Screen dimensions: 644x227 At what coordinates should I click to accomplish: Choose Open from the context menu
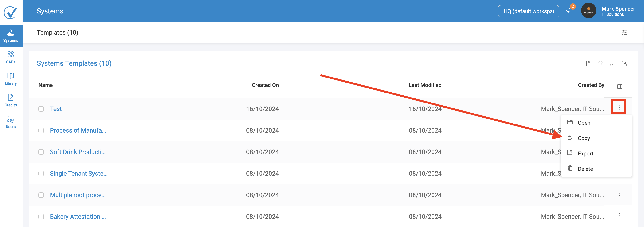tap(597, 123)
